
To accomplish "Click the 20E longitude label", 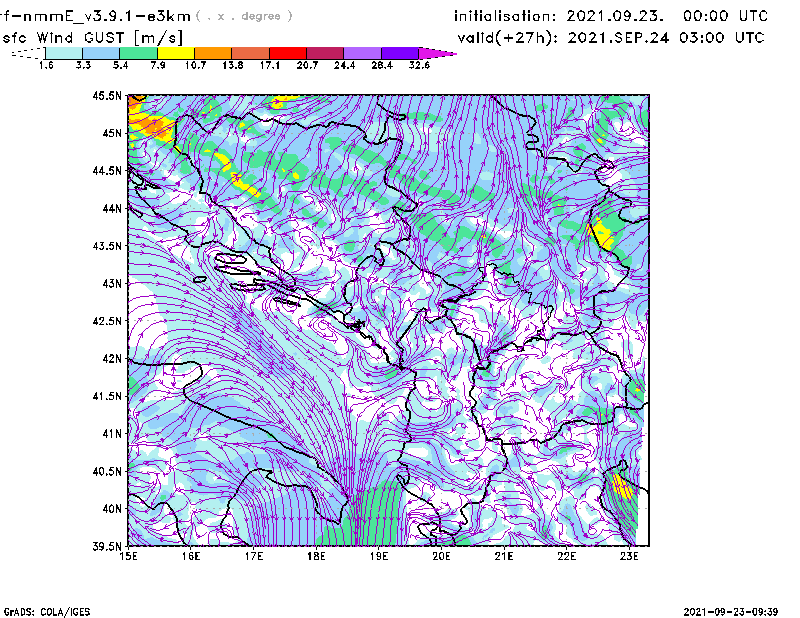I will (441, 556).
